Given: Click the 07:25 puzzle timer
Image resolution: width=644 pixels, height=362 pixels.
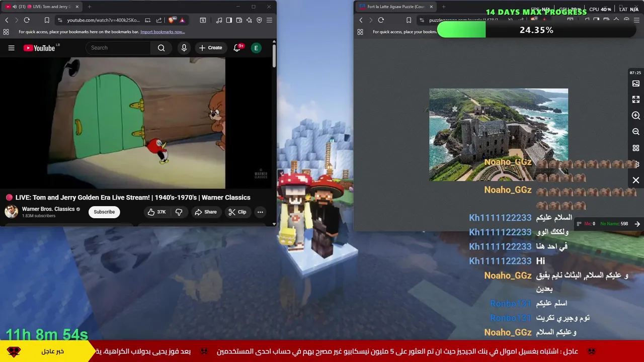Looking at the screenshot, I should (x=635, y=73).
